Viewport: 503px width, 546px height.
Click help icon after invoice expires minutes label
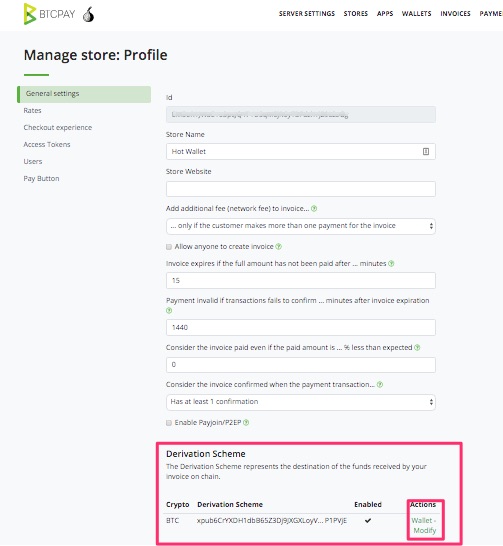pos(391,264)
